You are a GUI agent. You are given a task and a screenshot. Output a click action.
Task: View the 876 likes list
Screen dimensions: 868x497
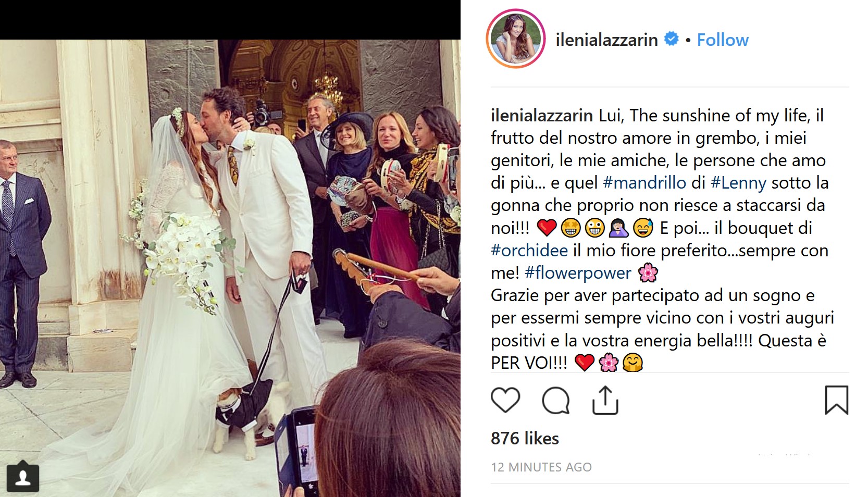pos(525,439)
